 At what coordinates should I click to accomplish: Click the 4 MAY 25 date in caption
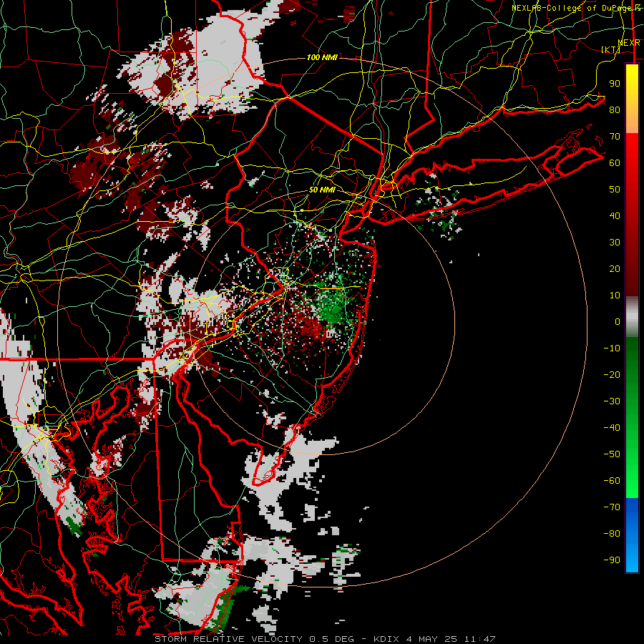pyautogui.click(x=431, y=639)
